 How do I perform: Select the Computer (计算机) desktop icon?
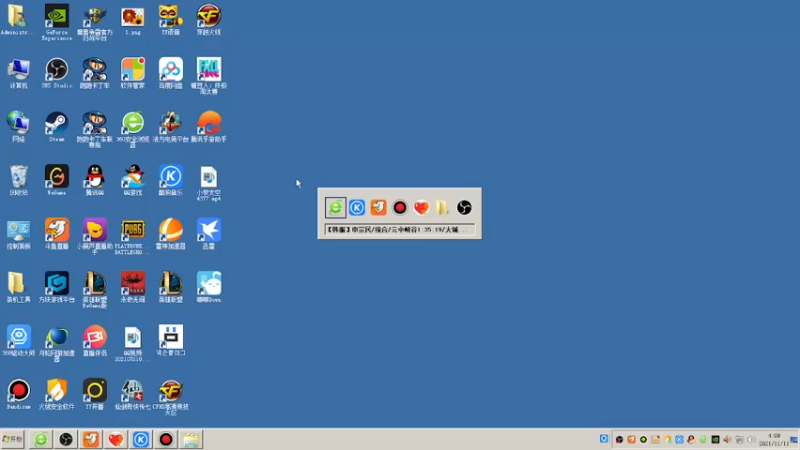pos(18,71)
